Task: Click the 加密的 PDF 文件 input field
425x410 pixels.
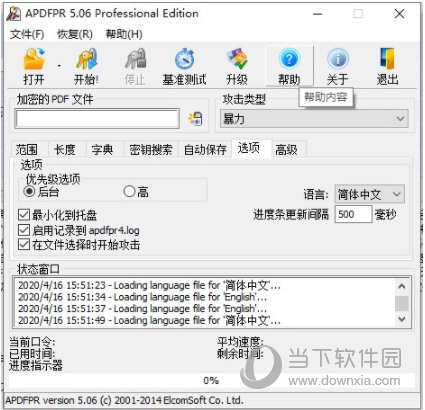Action: (x=97, y=119)
